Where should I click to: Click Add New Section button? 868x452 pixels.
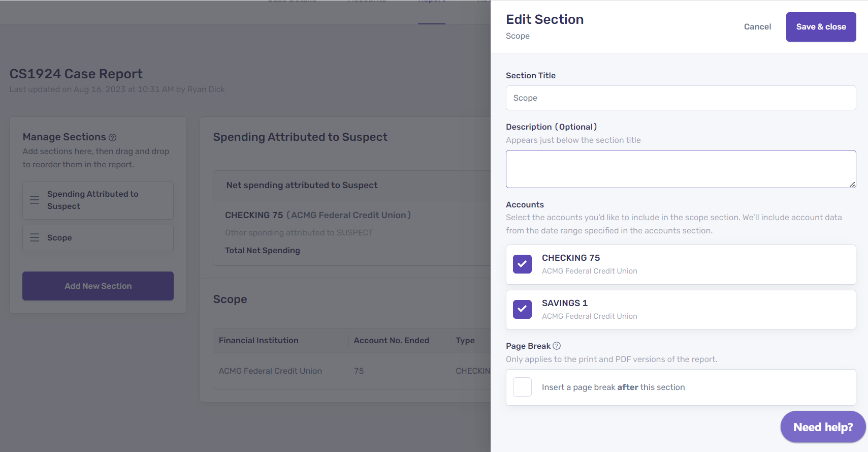pyautogui.click(x=98, y=286)
